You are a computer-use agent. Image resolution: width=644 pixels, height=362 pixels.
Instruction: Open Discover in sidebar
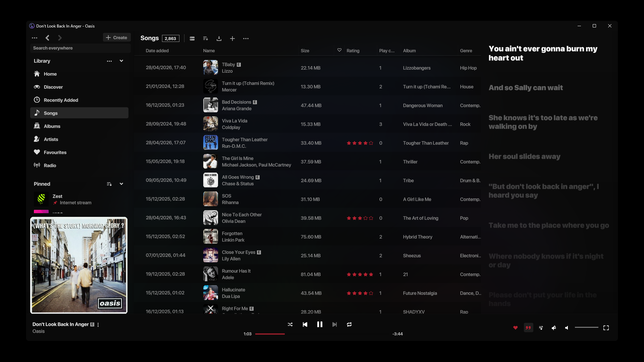pos(79,87)
